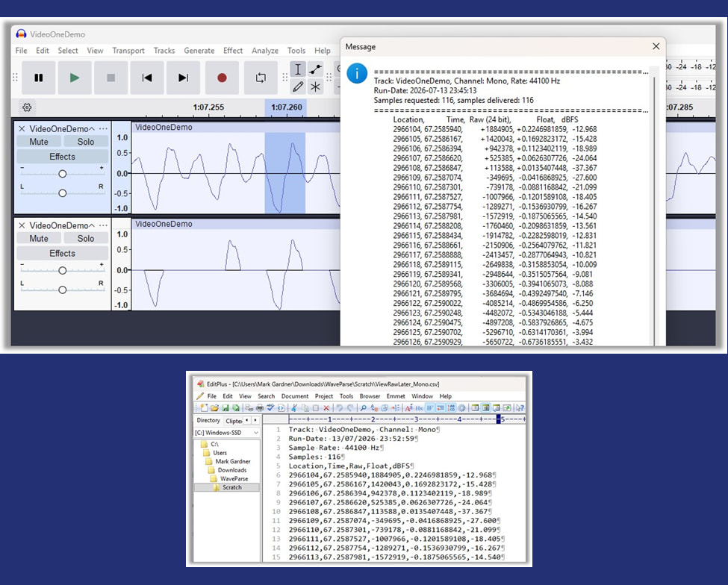The image size is (728, 585).
Task: Open Effects for the first track
Action: (x=62, y=157)
